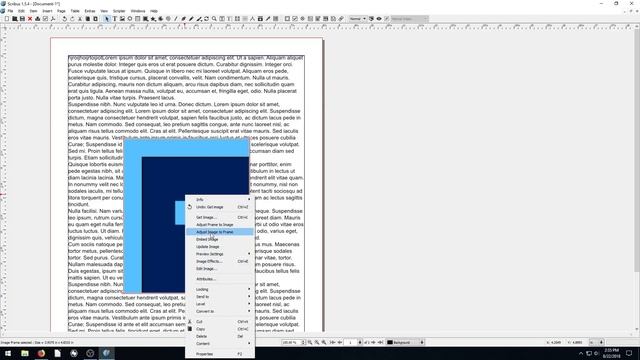Image resolution: width=640 pixels, height=360 pixels.
Task: Click the Print toolbar icon
Action: [x=38, y=19]
